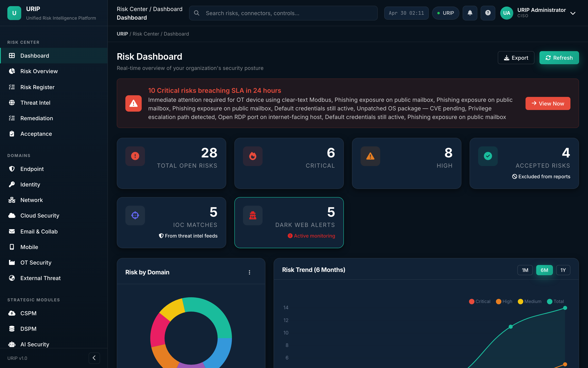Toggle the Critical series in the legend
Viewport: 588px width, 368px height.
pyautogui.click(x=480, y=301)
